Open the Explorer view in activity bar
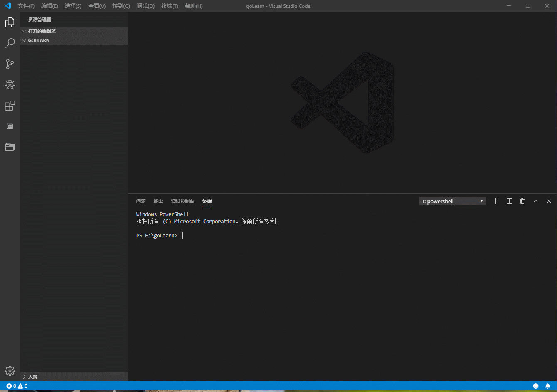The image size is (557, 392). [x=10, y=22]
